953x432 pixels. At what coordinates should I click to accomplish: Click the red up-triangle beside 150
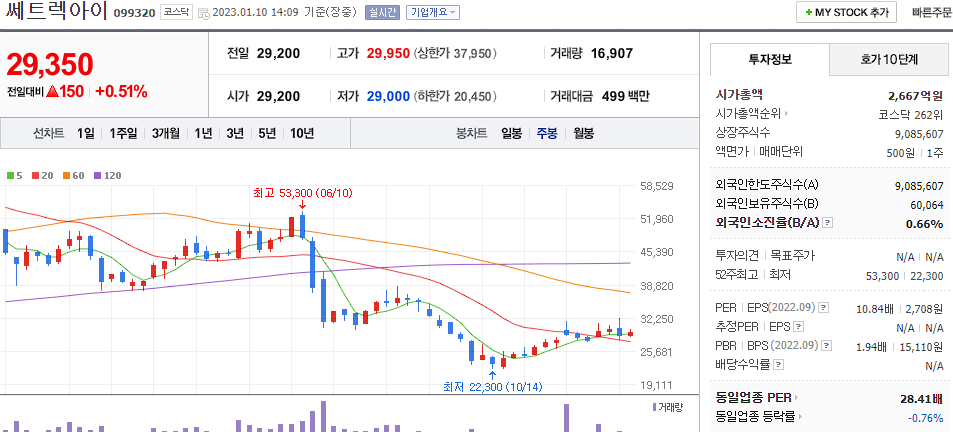click(x=52, y=92)
